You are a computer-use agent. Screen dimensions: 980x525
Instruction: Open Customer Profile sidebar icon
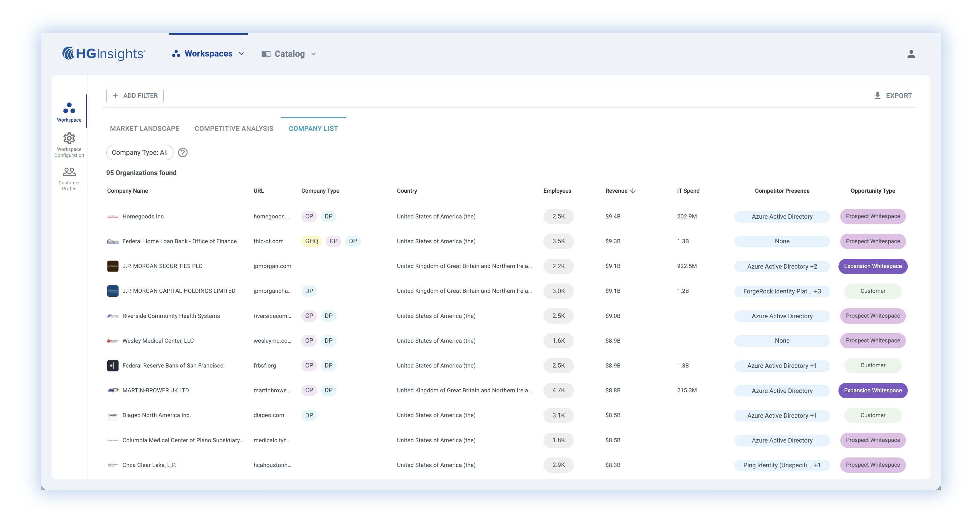pyautogui.click(x=69, y=172)
